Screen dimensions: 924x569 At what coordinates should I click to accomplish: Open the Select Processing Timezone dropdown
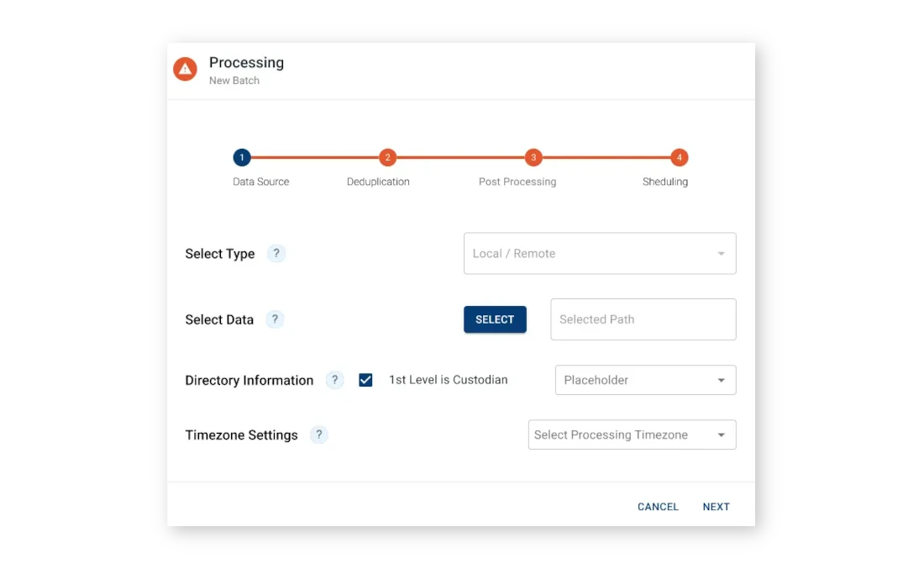632,435
